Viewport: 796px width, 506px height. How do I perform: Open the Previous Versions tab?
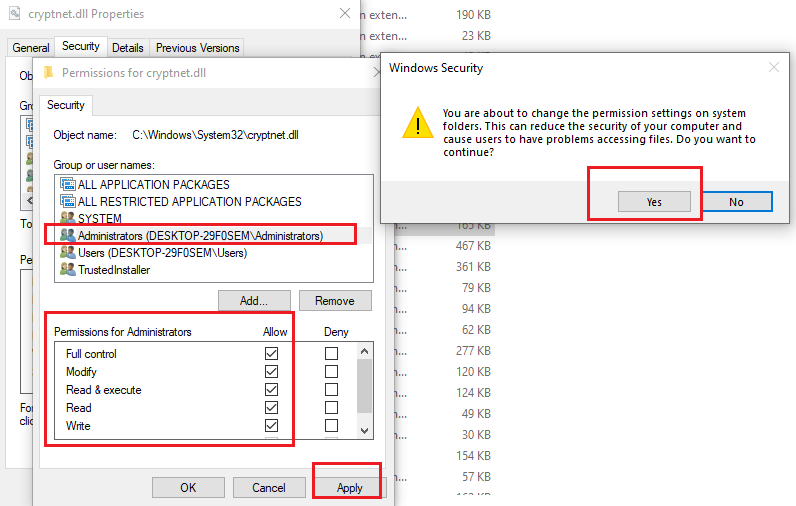point(197,48)
